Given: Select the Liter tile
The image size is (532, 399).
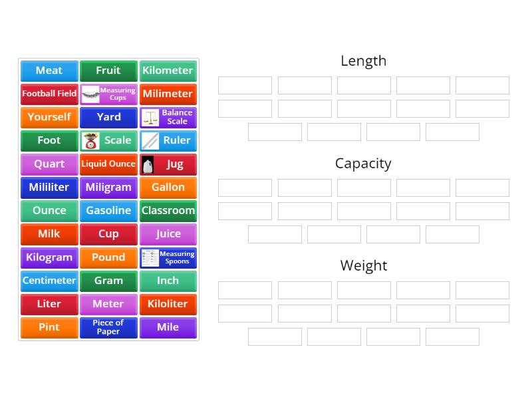Looking at the screenshot, I should (49, 304).
